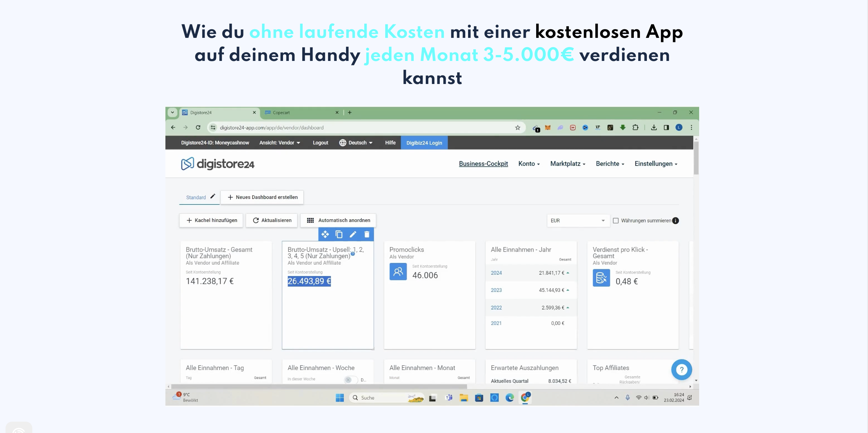The image size is (868, 433).
Task: Expand the Marktplatz menu
Action: (568, 164)
